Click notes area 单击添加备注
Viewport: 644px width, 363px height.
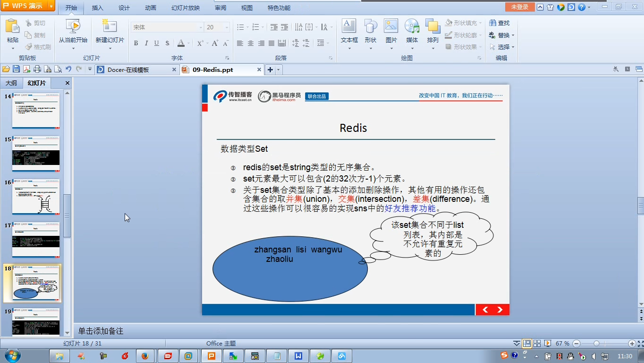pyautogui.click(x=101, y=331)
